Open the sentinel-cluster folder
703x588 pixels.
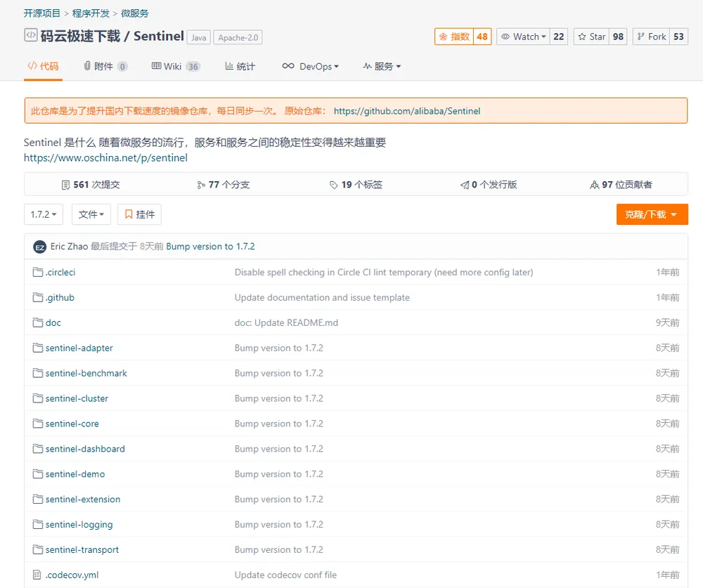pos(77,398)
